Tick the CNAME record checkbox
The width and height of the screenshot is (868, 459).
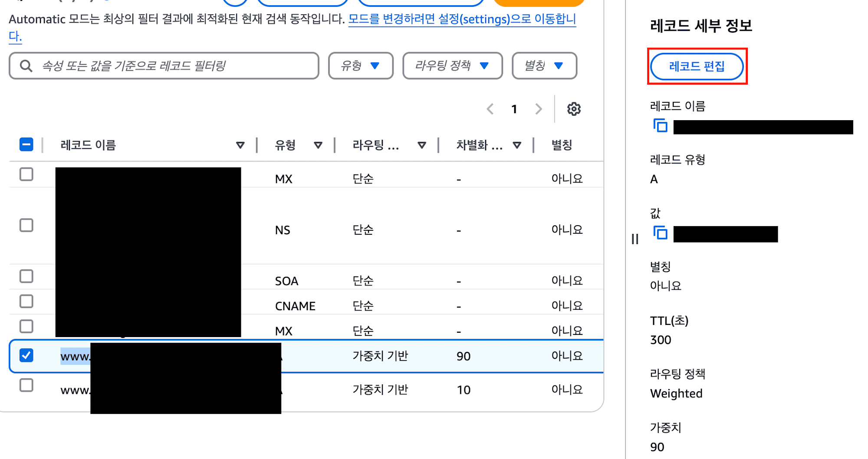coord(26,301)
